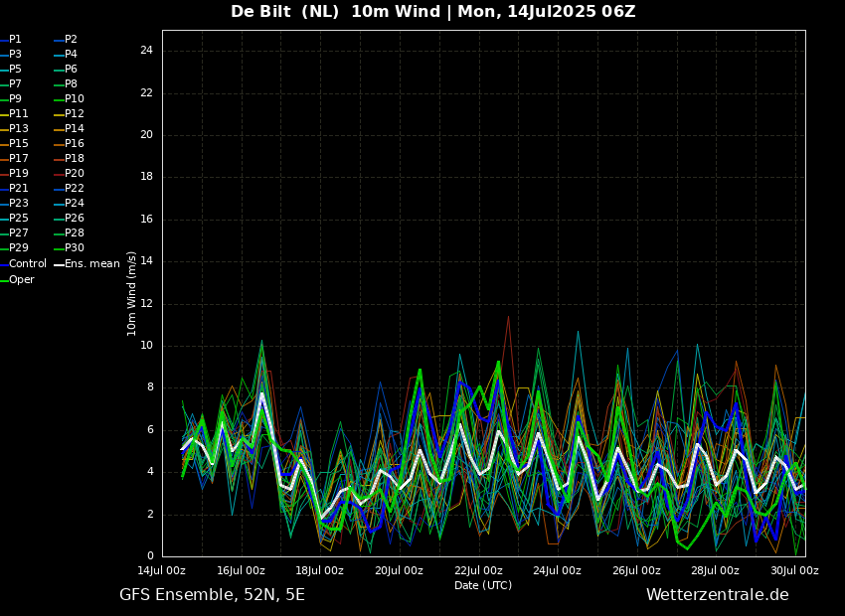Image resolution: width=845 pixels, height=616 pixels.
Task: Click the Ens. mean legend entry
Action: [x=91, y=264]
